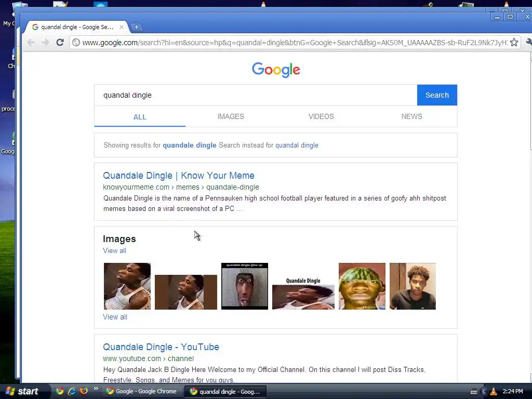Click the keyboard icon in system tray

[x=474, y=392]
